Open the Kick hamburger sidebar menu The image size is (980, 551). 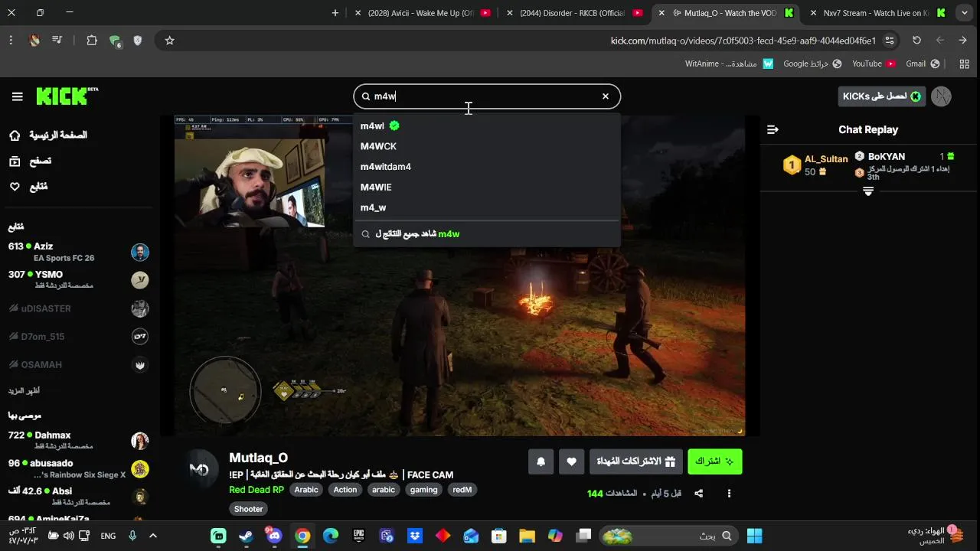17,96
